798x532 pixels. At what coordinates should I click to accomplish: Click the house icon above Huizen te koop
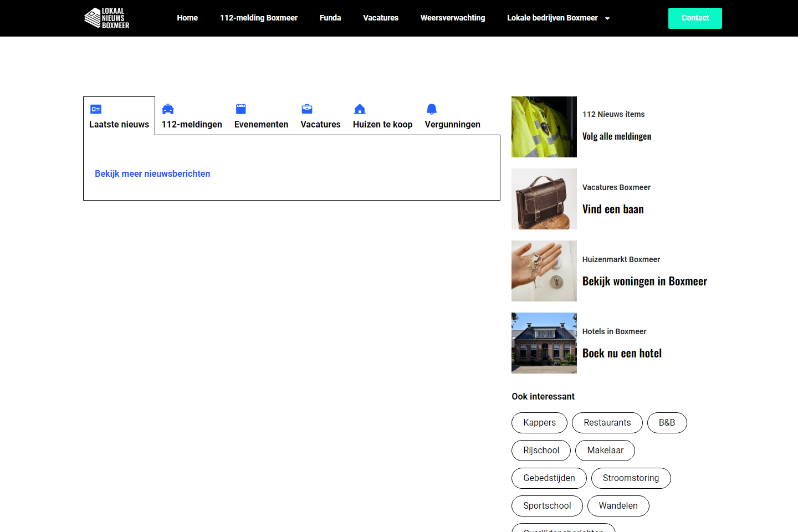click(x=360, y=109)
